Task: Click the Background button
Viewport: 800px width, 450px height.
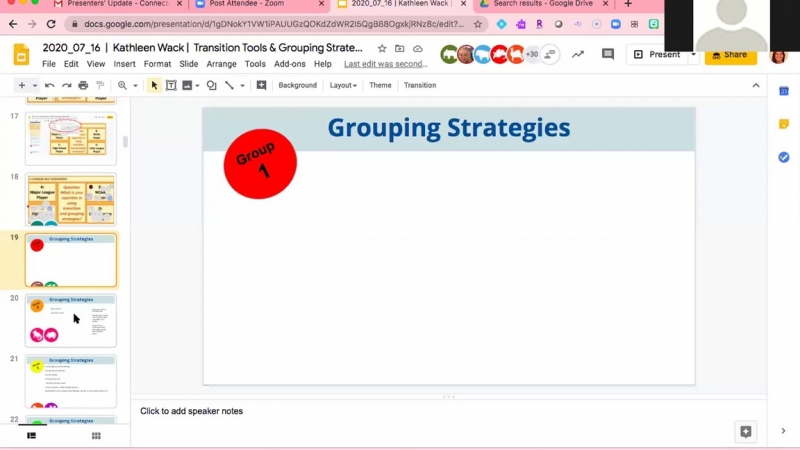Action: (297, 86)
